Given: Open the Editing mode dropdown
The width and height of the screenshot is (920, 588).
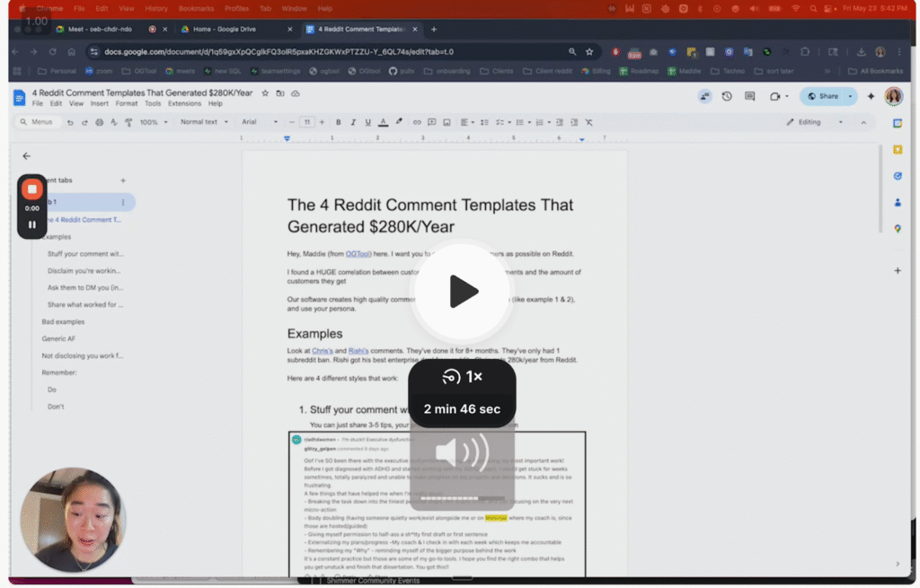Looking at the screenshot, I should (815, 122).
